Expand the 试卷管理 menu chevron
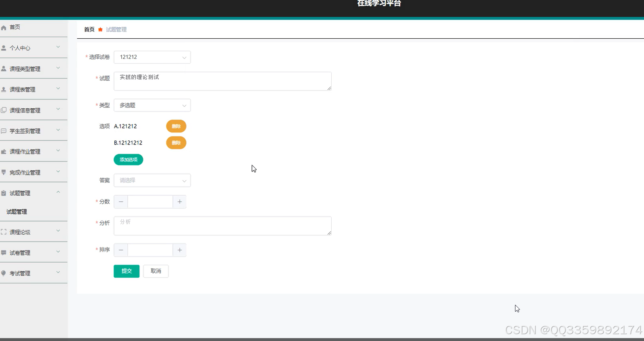The width and height of the screenshot is (644, 341). coord(58,252)
